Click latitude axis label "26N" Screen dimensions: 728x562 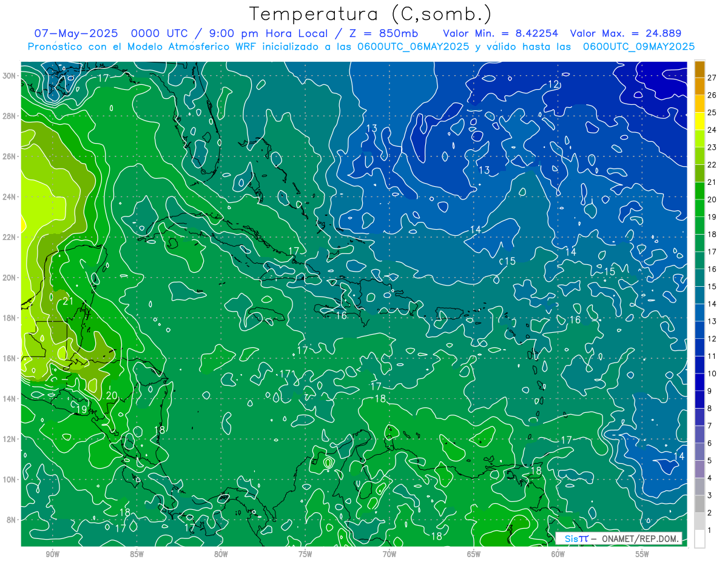click(9, 156)
